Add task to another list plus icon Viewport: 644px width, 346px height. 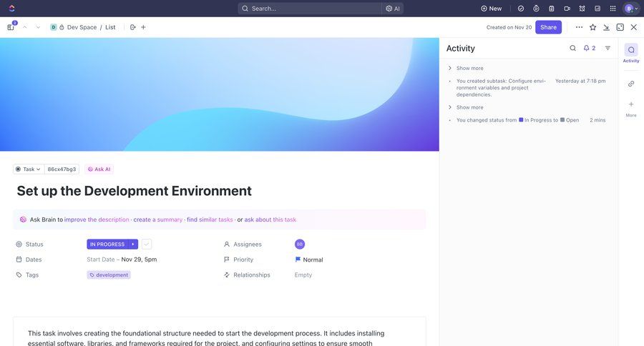(143, 27)
